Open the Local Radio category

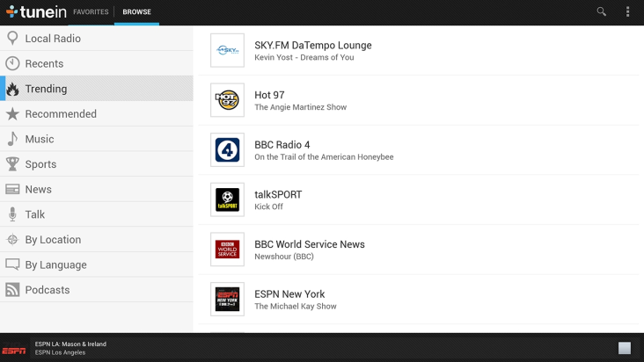click(97, 38)
